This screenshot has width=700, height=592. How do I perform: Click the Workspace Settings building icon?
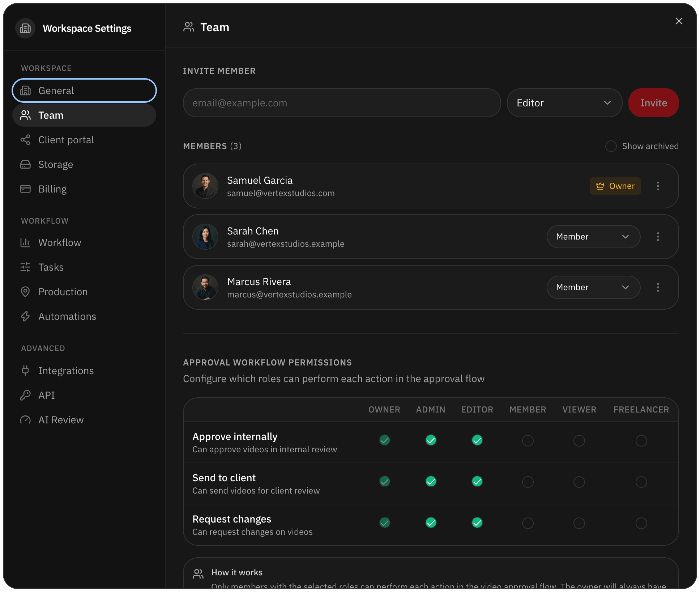click(x=25, y=28)
